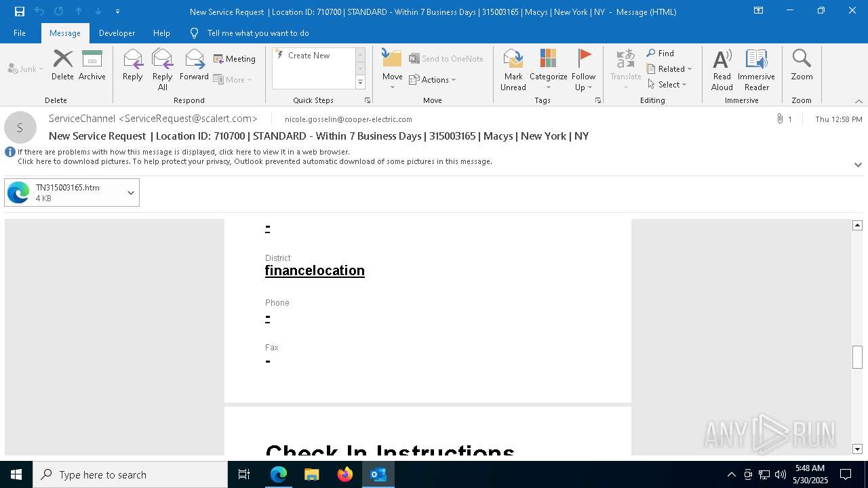This screenshot has height=488, width=868.
Task: Click the Undo arrow in title bar
Action: tap(39, 12)
